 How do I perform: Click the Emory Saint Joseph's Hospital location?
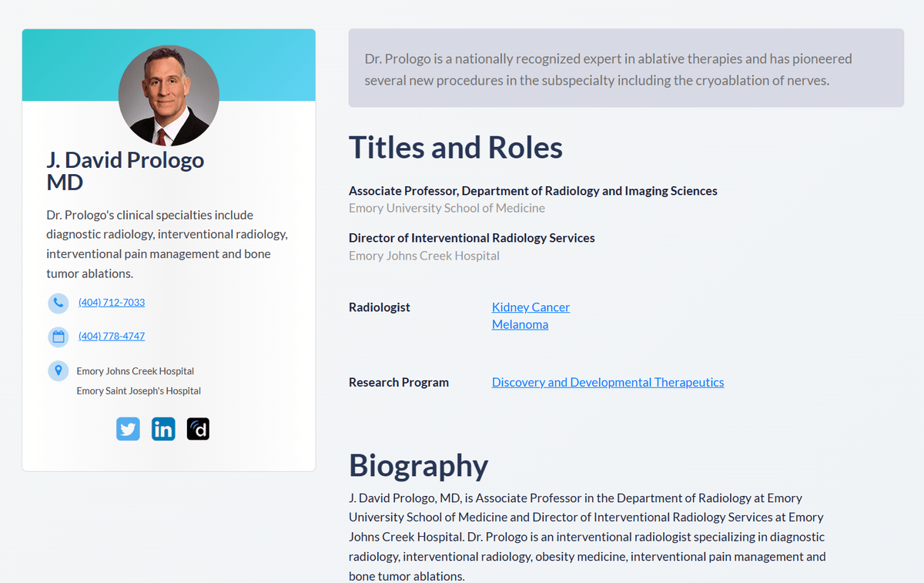tap(139, 391)
